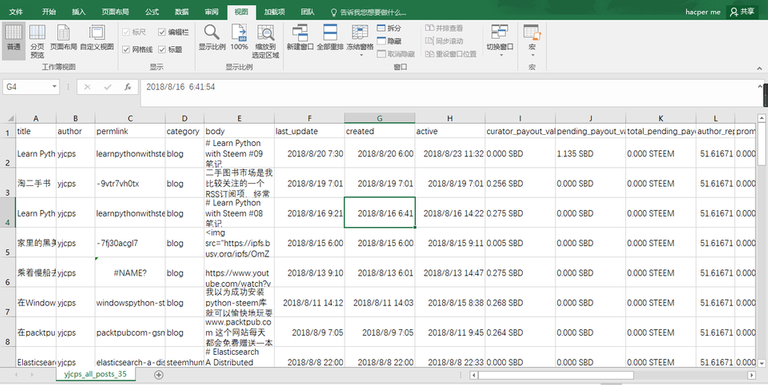Open Switch Windows (切换窗口) menu
This screenshot has height=385, width=768.
500,40
